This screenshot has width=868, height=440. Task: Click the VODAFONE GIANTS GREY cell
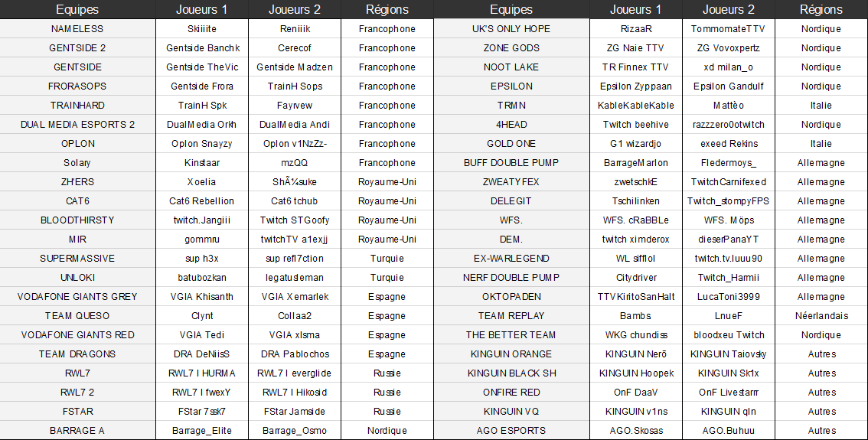tap(77, 297)
